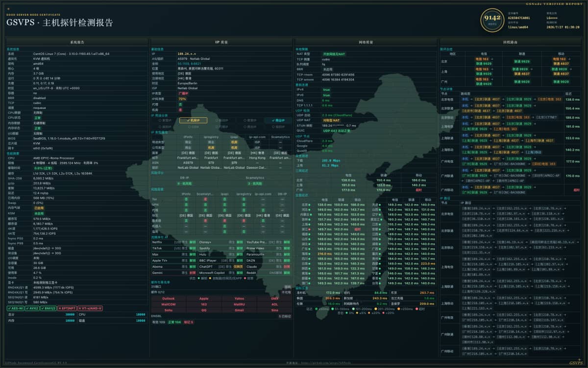Click the MailCOM mail provider cell
Viewport: 588px width, 368px height.
(x=168, y=304)
